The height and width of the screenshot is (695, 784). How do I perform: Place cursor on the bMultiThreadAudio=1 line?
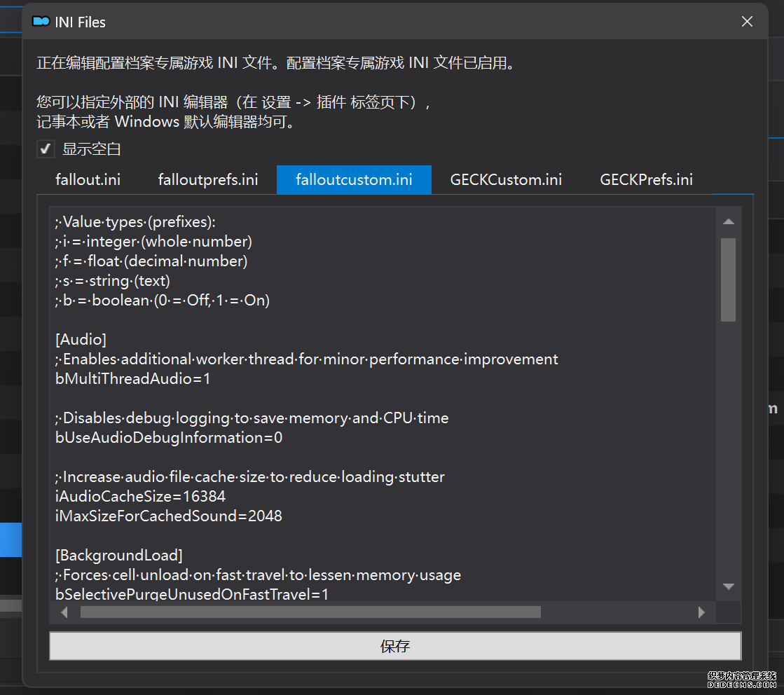[x=132, y=379]
